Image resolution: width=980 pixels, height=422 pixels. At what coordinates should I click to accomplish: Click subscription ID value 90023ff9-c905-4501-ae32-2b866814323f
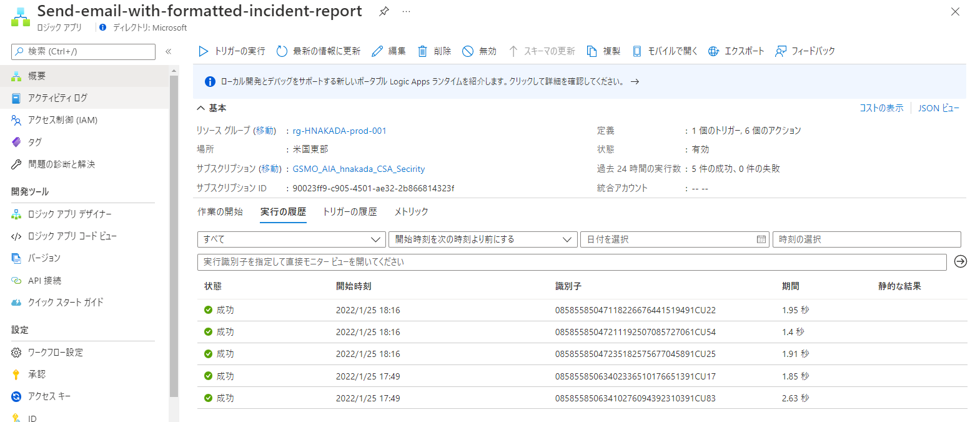click(x=374, y=188)
